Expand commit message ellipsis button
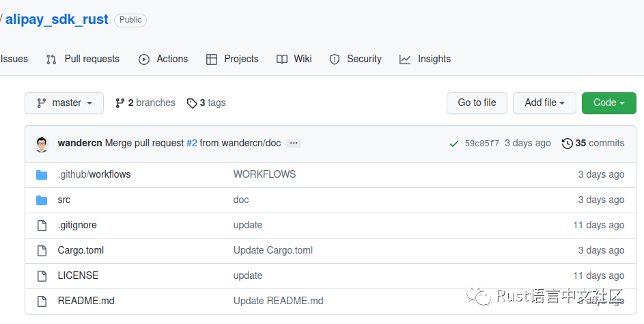 click(x=294, y=143)
